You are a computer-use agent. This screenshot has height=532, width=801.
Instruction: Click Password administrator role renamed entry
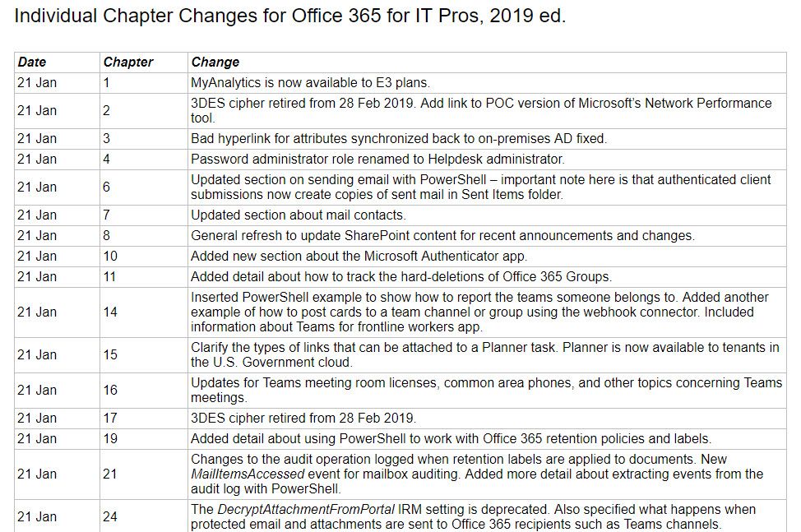pos(378,160)
